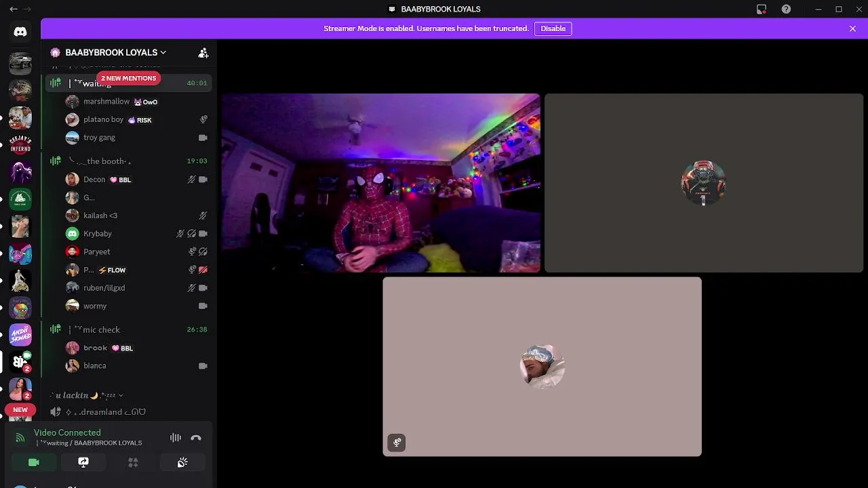Image resolution: width=868 pixels, height=488 pixels.
Task: Collapse the u lackin category
Action: point(87,395)
